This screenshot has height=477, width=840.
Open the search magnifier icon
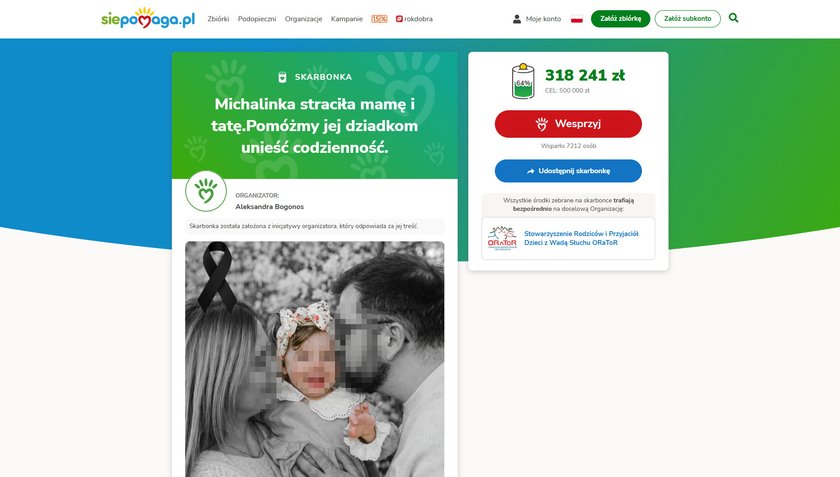pos(733,18)
